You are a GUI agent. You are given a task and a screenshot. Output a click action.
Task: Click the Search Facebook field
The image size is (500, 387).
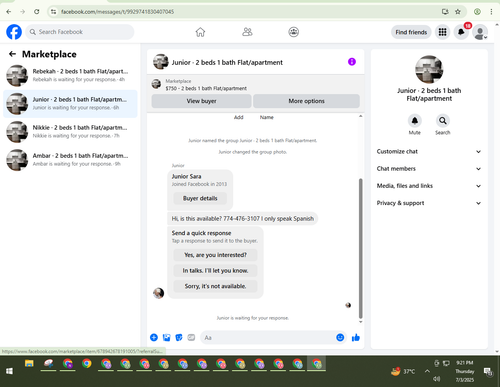80,32
